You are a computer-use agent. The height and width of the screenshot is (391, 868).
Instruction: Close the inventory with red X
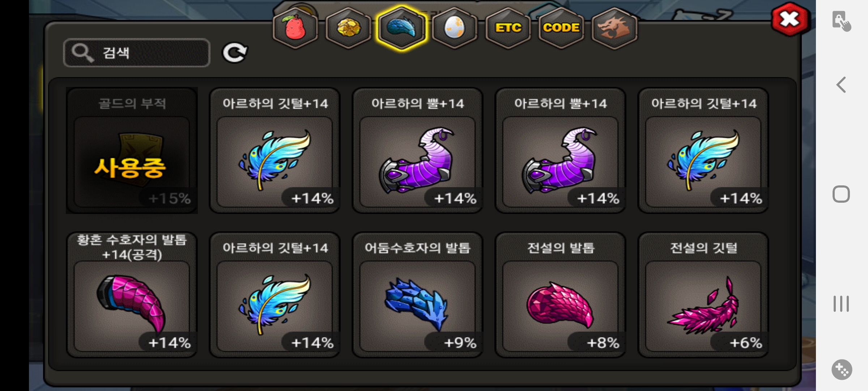(x=790, y=19)
